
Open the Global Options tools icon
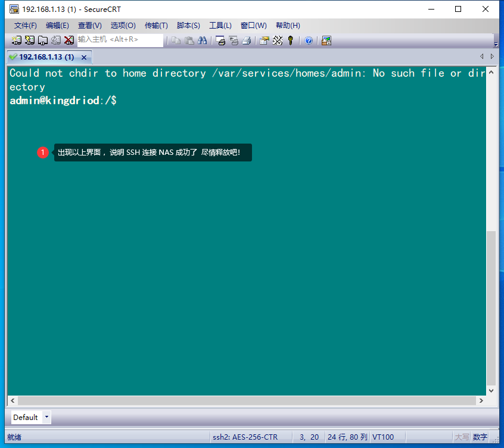click(278, 41)
